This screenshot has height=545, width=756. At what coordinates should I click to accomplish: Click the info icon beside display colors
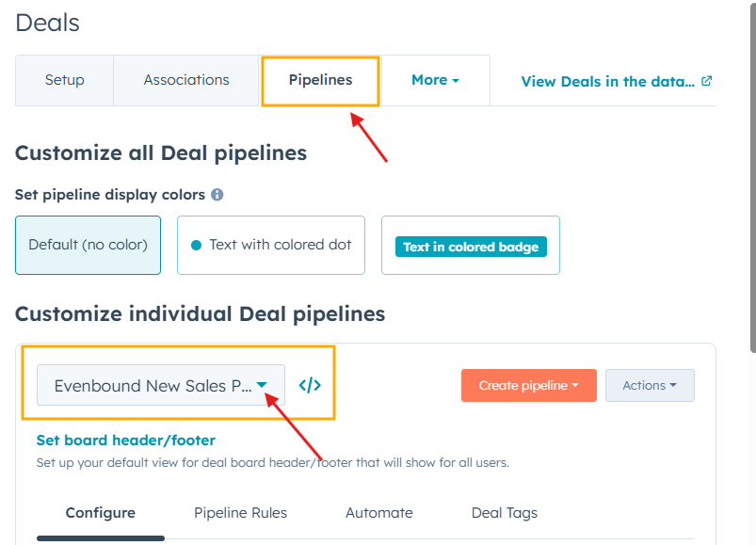coord(217,195)
